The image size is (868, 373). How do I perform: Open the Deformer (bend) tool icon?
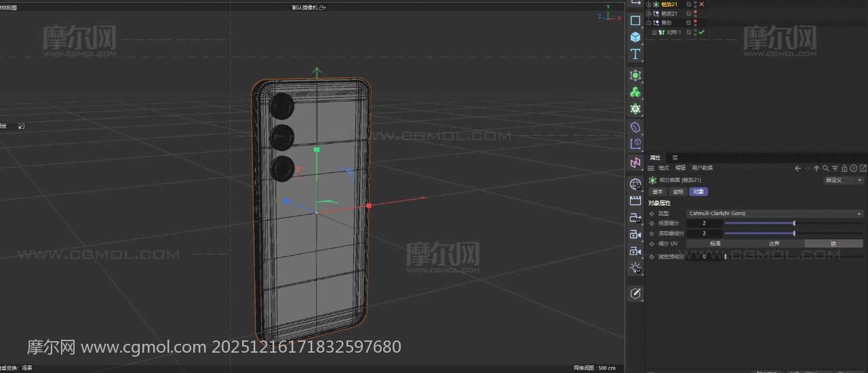click(x=635, y=127)
